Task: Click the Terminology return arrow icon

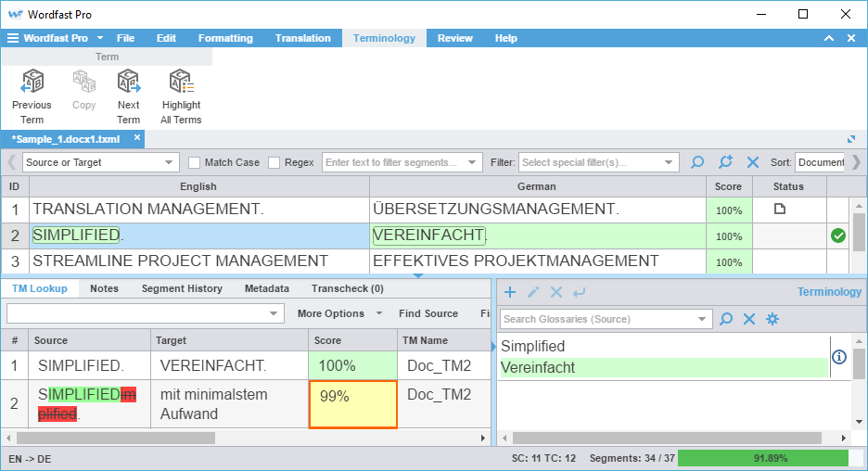Action: click(579, 292)
